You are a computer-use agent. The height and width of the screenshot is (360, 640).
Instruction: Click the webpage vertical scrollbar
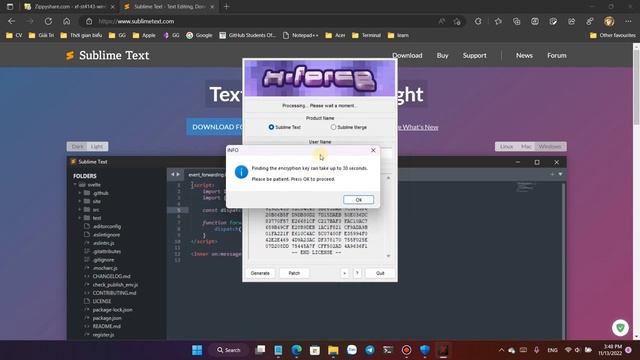(636, 88)
